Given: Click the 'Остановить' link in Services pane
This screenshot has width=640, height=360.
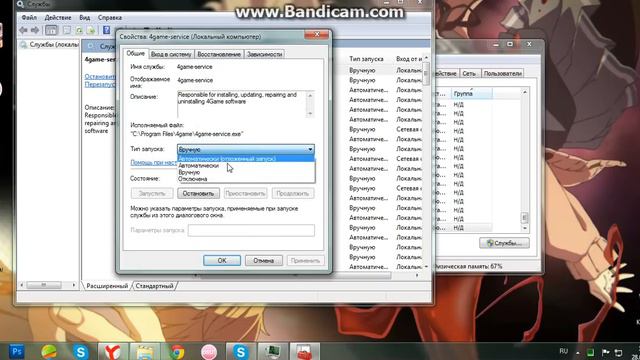Looking at the screenshot, I should [x=100, y=76].
